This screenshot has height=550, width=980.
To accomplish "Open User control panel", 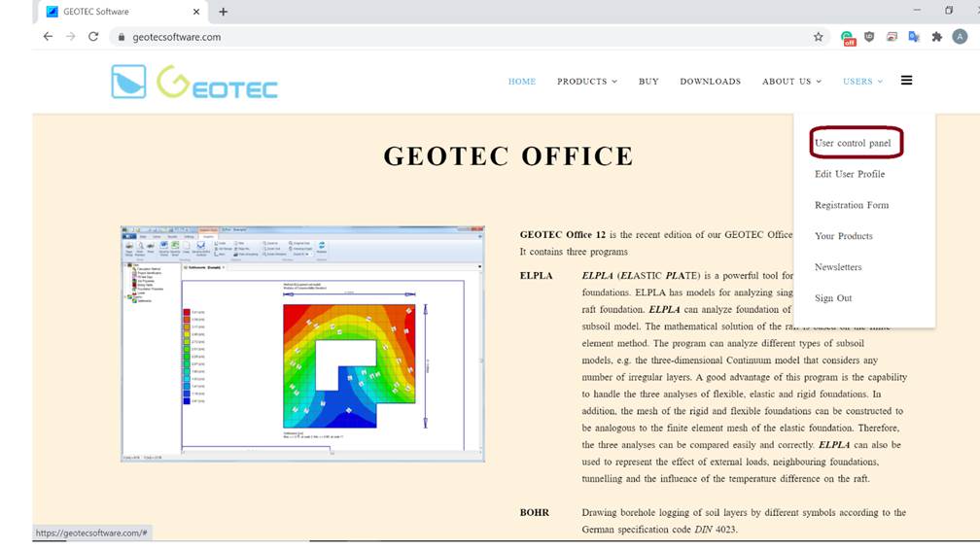I will tap(853, 143).
